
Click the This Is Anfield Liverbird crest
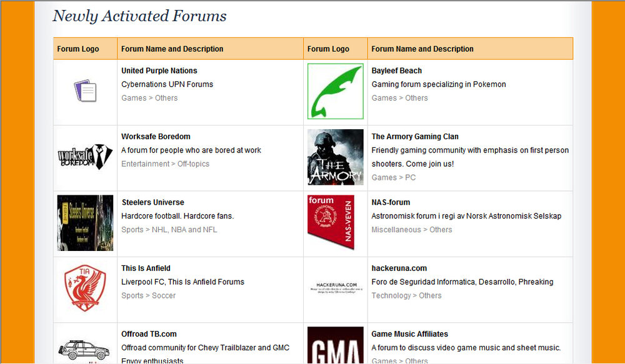coord(85,289)
